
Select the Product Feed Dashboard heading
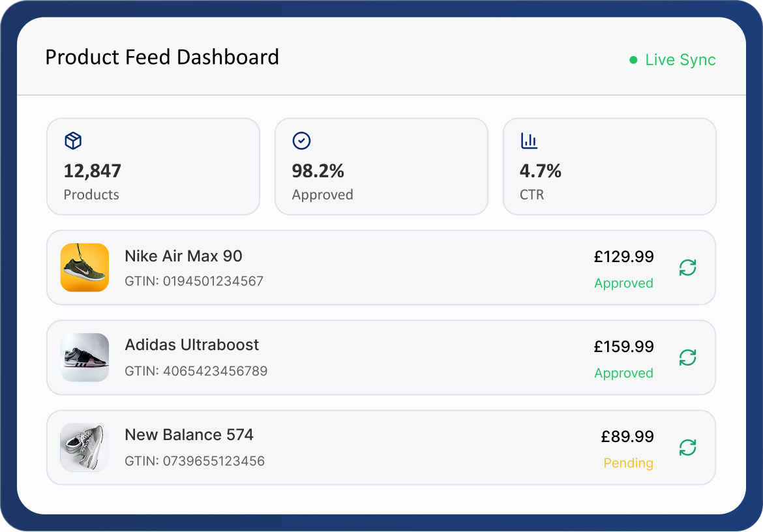162,57
